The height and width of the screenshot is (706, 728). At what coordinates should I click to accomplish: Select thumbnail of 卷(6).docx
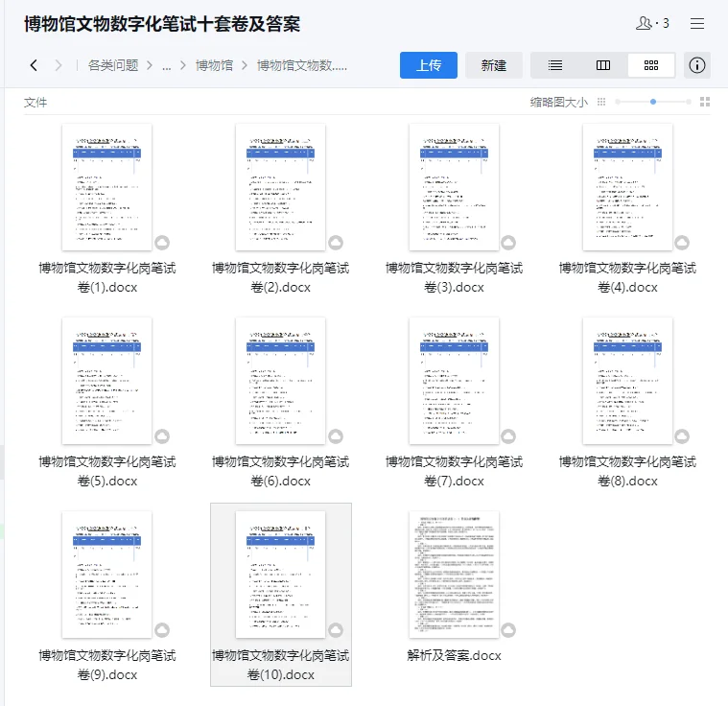tap(280, 381)
